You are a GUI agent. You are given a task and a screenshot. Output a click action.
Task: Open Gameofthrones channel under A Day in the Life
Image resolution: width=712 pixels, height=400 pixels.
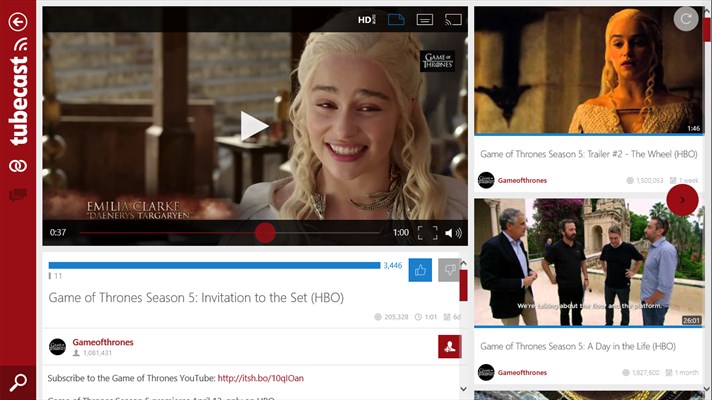(x=522, y=372)
